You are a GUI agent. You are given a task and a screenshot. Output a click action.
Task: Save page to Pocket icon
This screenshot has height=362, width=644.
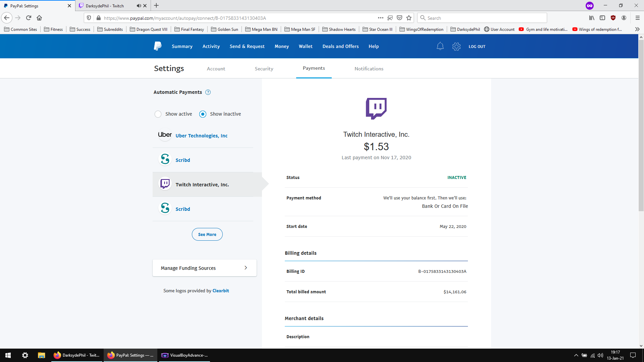399,18
